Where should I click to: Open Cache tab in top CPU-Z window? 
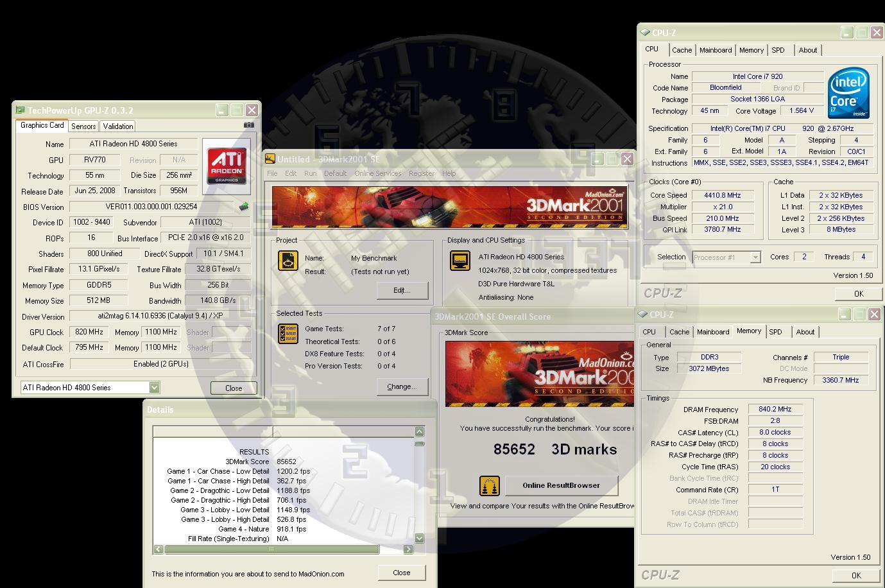pyautogui.click(x=682, y=50)
